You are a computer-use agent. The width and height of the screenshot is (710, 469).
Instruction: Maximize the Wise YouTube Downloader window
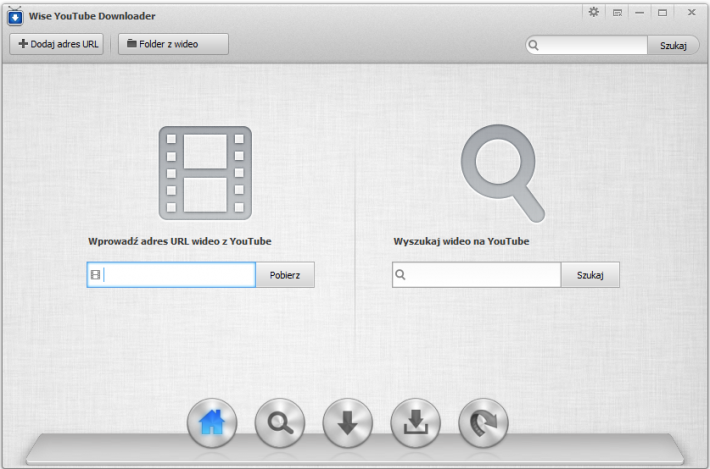point(662,13)
